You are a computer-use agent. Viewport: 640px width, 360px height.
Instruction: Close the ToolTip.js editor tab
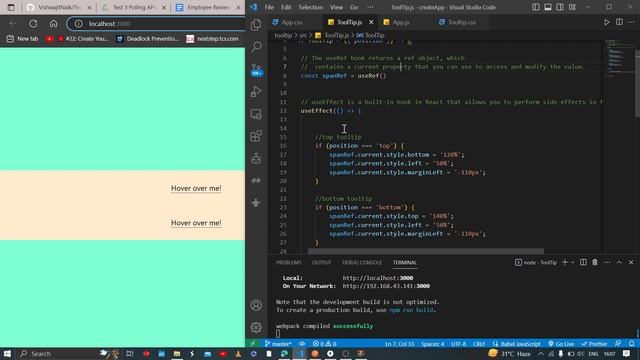(x=371, y=22)
